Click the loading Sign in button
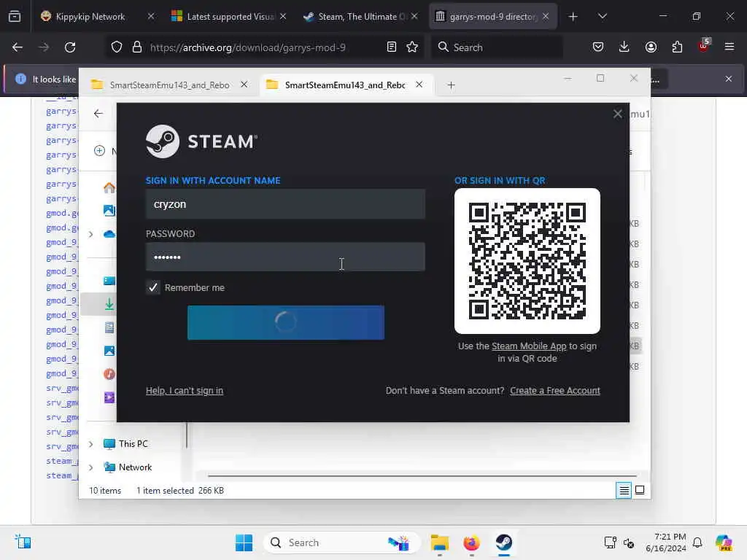The height and width of the screenshot is (560, 747). [286, 322]
